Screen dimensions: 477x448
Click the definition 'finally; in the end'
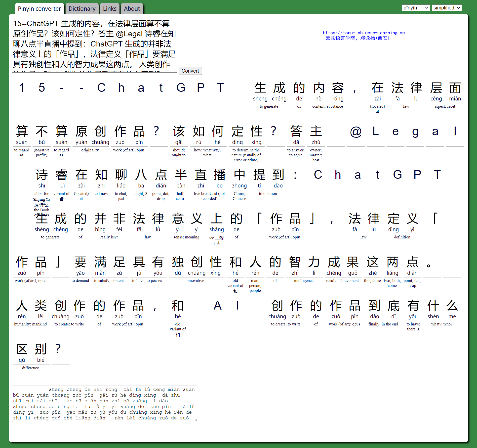coord(383,324)
